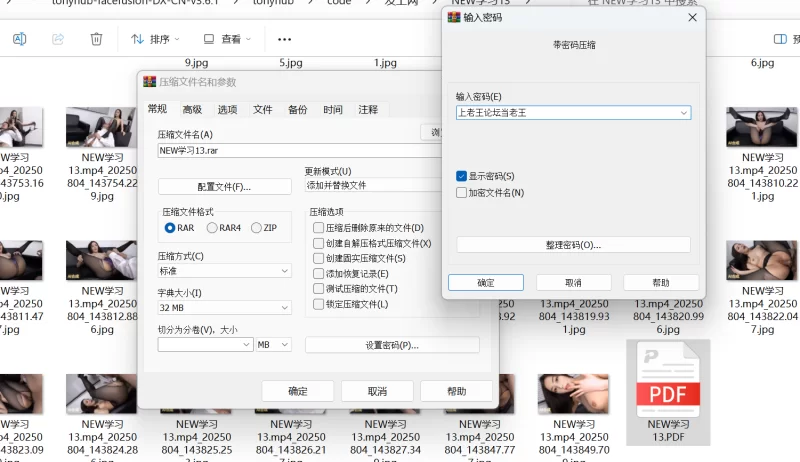Enable 创建自解压格式压缩文件 checkbox
The image size is (800, 462).
coord(318,243)
